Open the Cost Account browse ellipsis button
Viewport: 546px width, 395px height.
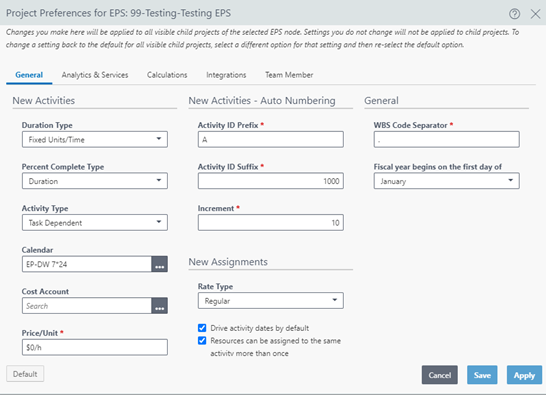click(x=159, y=305)
